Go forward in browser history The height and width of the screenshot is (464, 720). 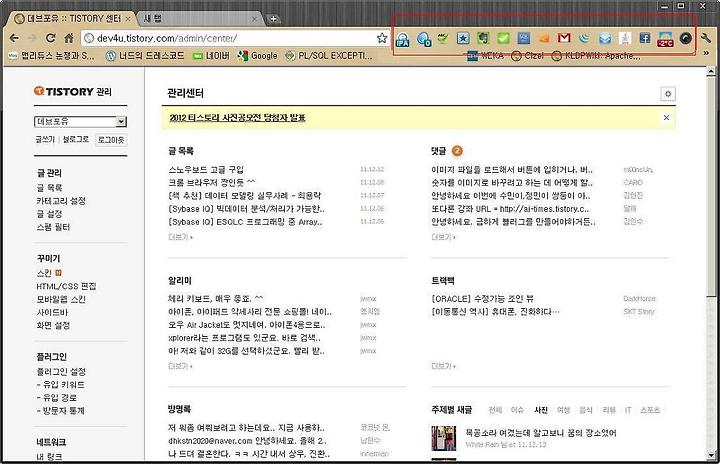pyautogui.click(x=32, y=38)
